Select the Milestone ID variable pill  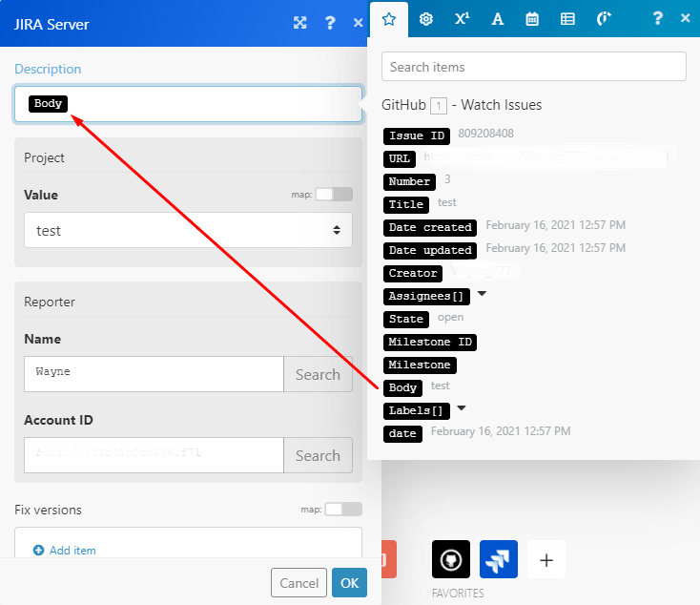point(430,342)
